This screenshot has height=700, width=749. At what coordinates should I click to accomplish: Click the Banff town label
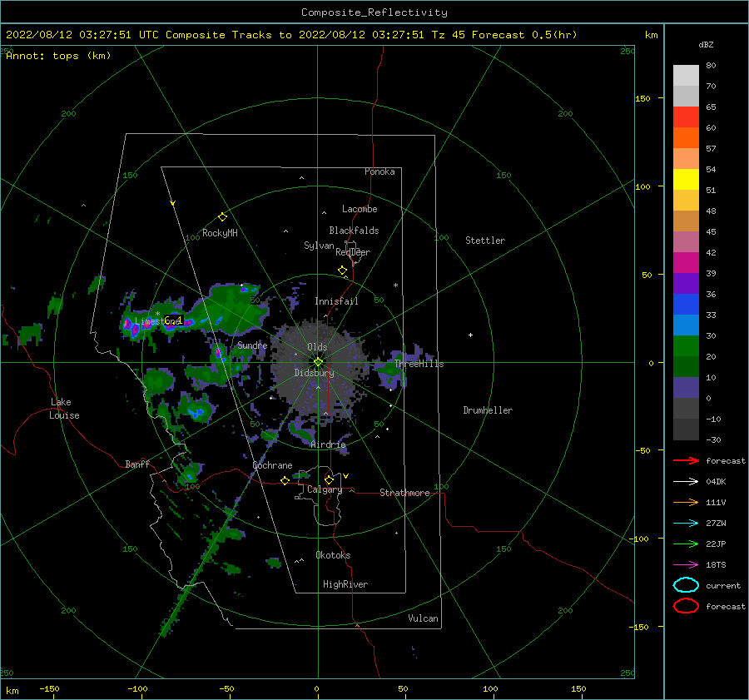pyautogui.click(x=137, y=464)
